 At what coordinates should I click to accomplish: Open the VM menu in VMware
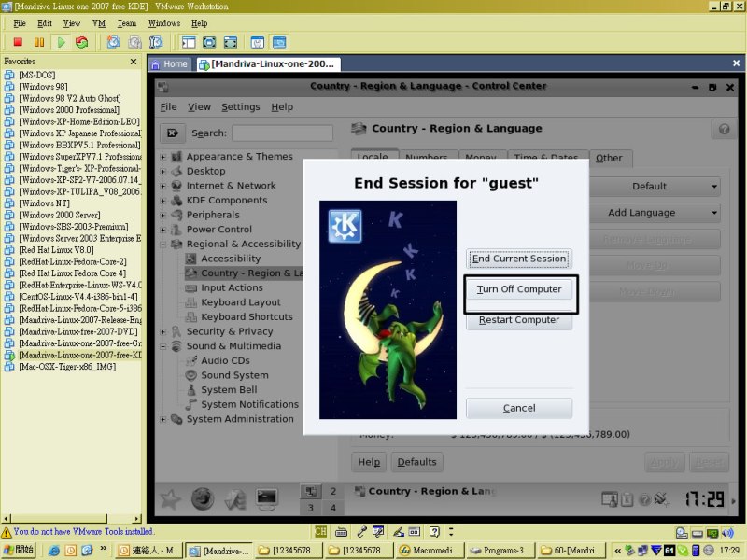(99, 23)
